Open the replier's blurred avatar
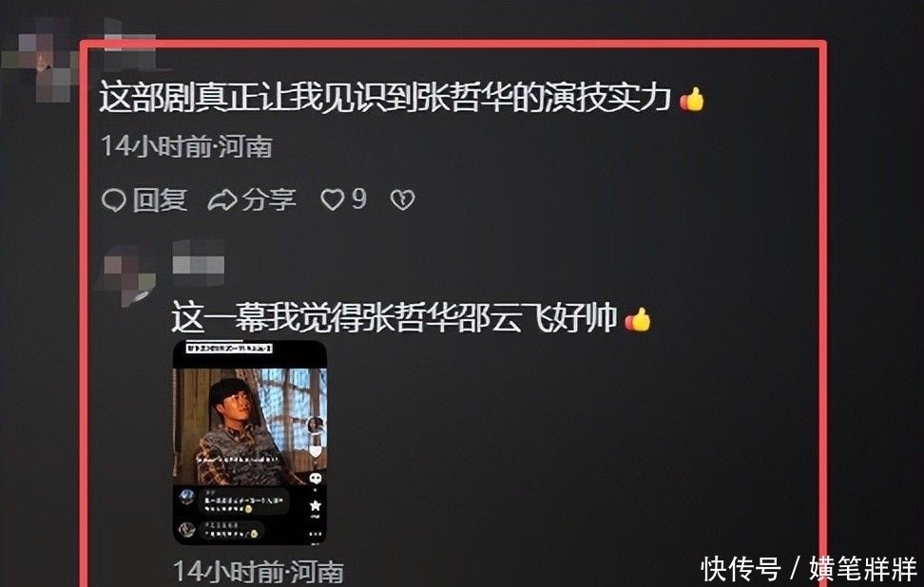 tap(126, 274)
